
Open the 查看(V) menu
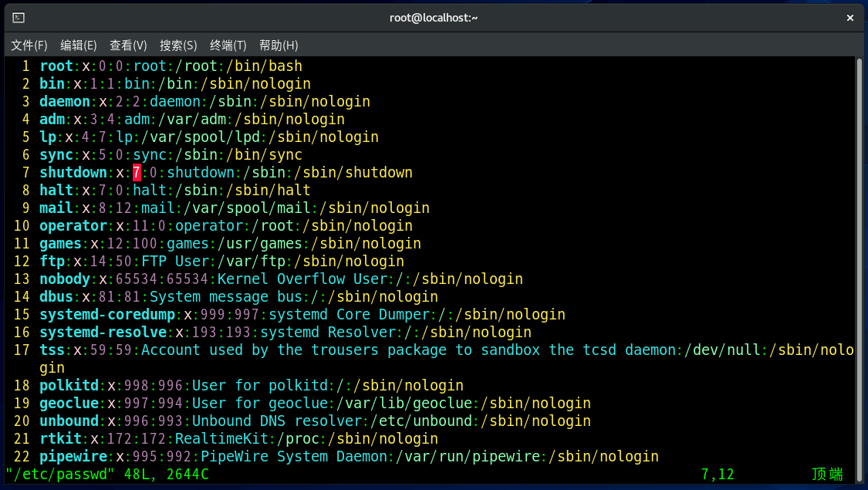128,46
